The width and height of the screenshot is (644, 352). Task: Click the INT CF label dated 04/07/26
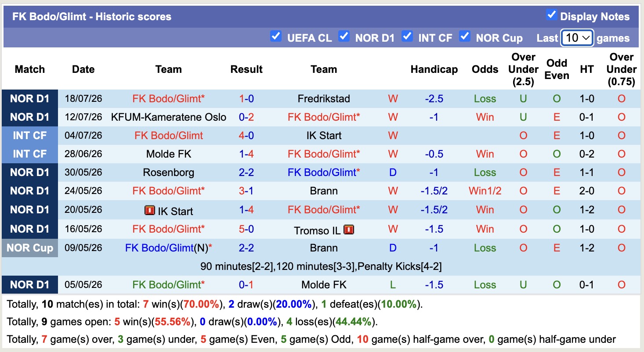click(x=30, y=136)
